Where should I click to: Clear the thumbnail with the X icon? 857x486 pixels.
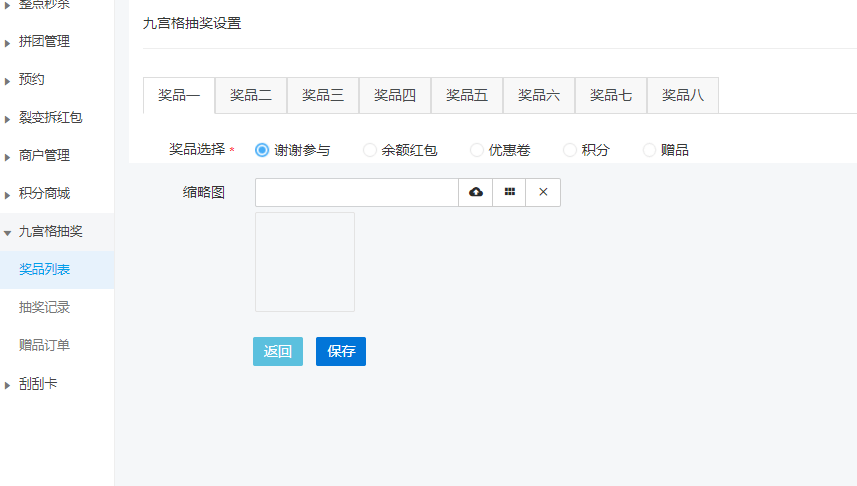(x=543, y=192)
